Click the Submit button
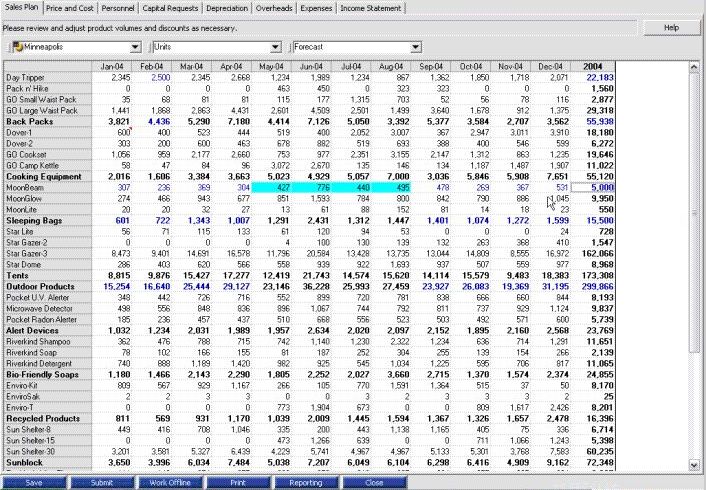 tap(102, 482)
